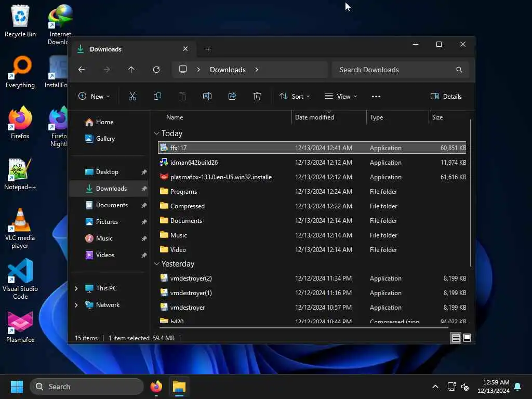532x399 pixels.
Task: Click the file list vertical scrollbar
Action: coord(470,193)
